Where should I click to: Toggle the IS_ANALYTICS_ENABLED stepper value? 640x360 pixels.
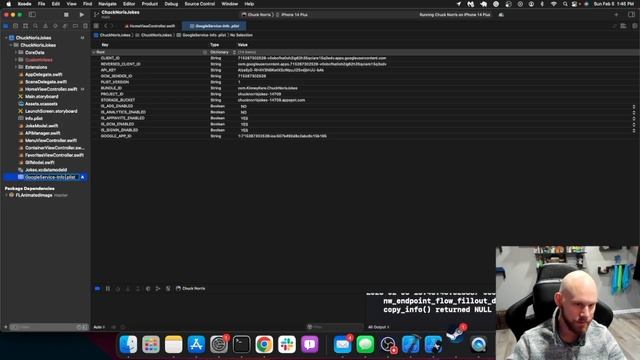[634, 112]
